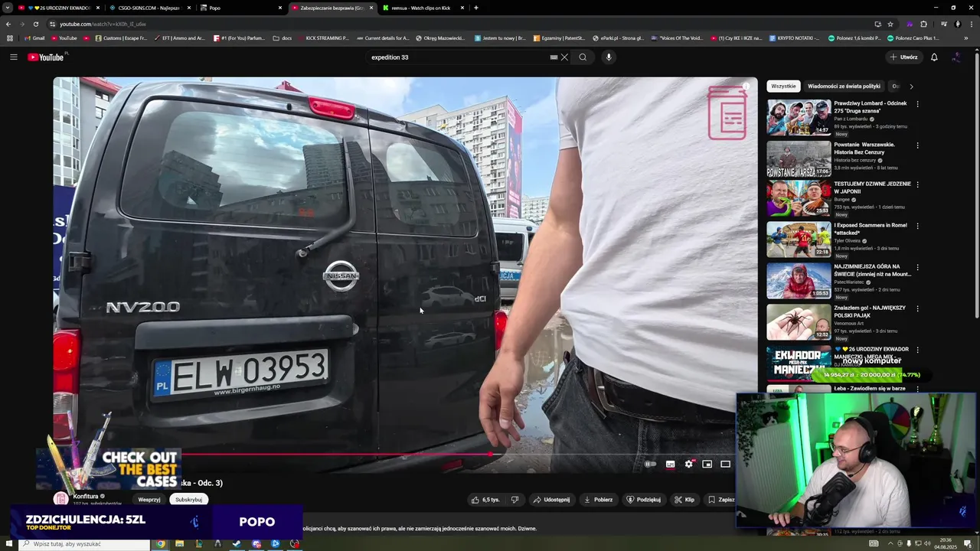Click the Windows taskbar search box
The width and height of the screenshot is (980, 551).
[x=84, y=544]
